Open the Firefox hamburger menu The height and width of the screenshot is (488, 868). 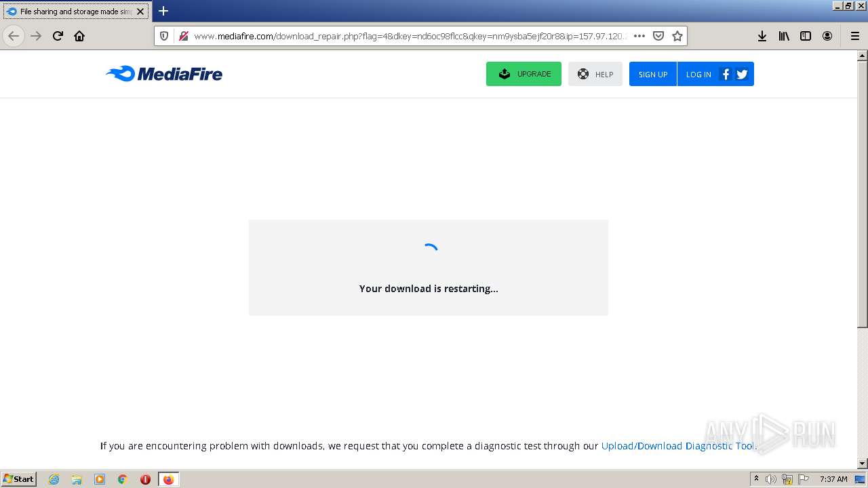click(855, 36)
